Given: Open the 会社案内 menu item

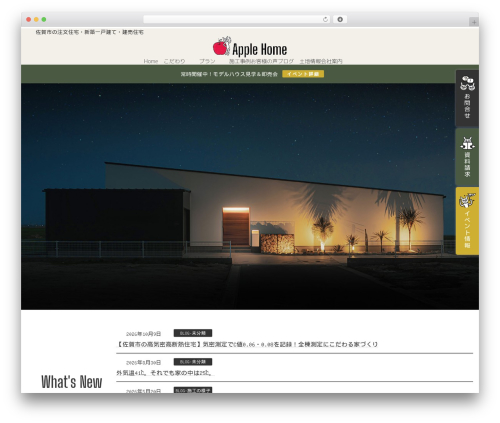Looking at the screenshot, I should click(332, 61).
